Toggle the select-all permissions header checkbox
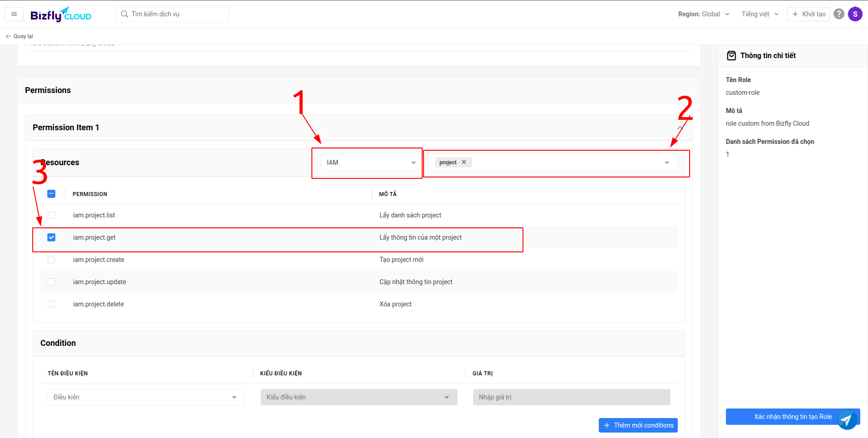This screenshot has height=438, width=868. click(x=51, y=194)
